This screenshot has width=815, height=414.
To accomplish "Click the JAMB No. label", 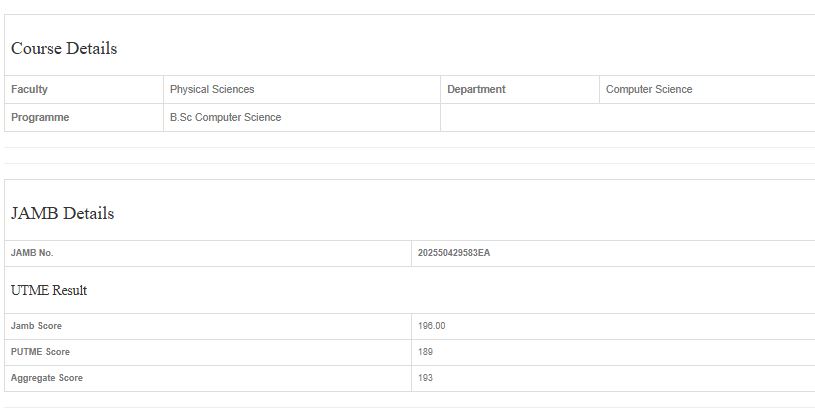I will pos(32,253).
